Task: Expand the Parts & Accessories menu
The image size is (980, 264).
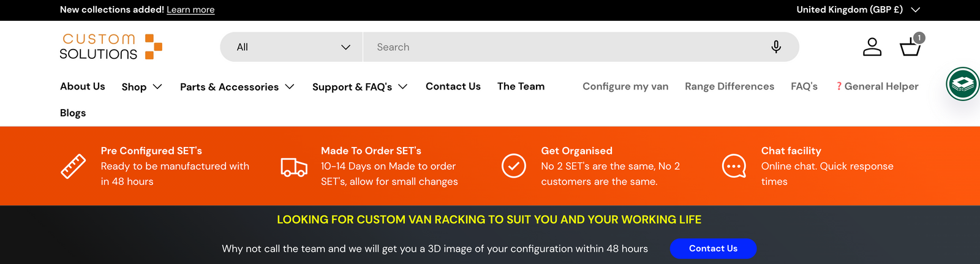Action: [237, 87]
